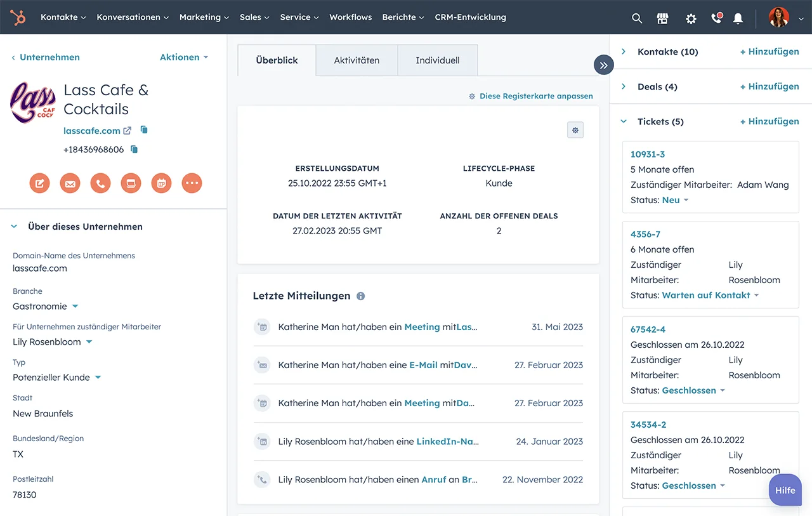Click the email icon for Katherine Man's E-Mail entry

click(261, 365)
